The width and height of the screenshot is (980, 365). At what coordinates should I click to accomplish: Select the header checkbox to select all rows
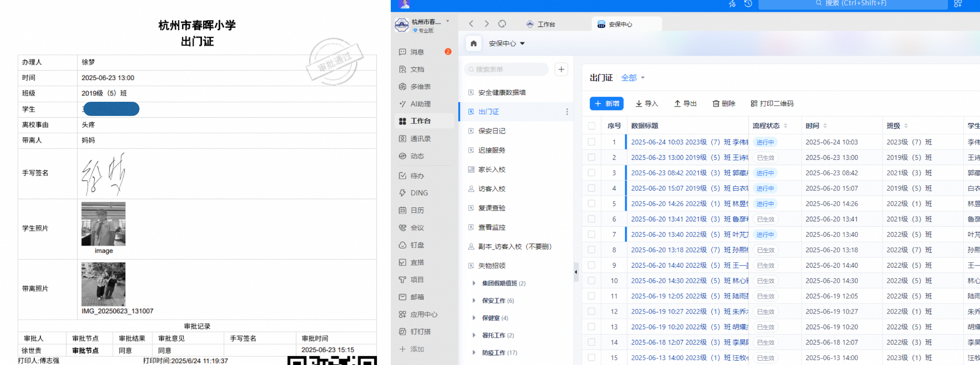(591, 125)
